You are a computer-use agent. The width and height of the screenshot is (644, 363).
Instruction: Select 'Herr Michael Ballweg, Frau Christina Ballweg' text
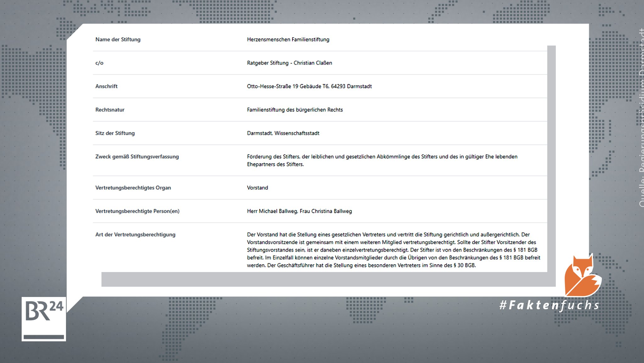tap(299, 211)
